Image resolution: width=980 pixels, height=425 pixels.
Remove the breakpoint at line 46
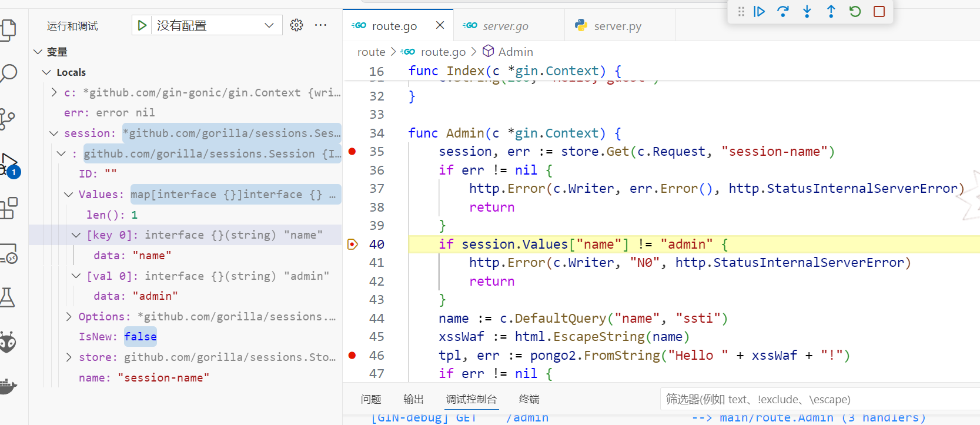[352, 356]
